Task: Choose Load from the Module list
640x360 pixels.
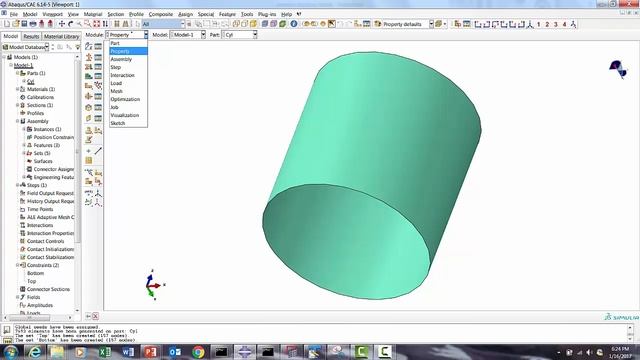Action: click(128, 83)
